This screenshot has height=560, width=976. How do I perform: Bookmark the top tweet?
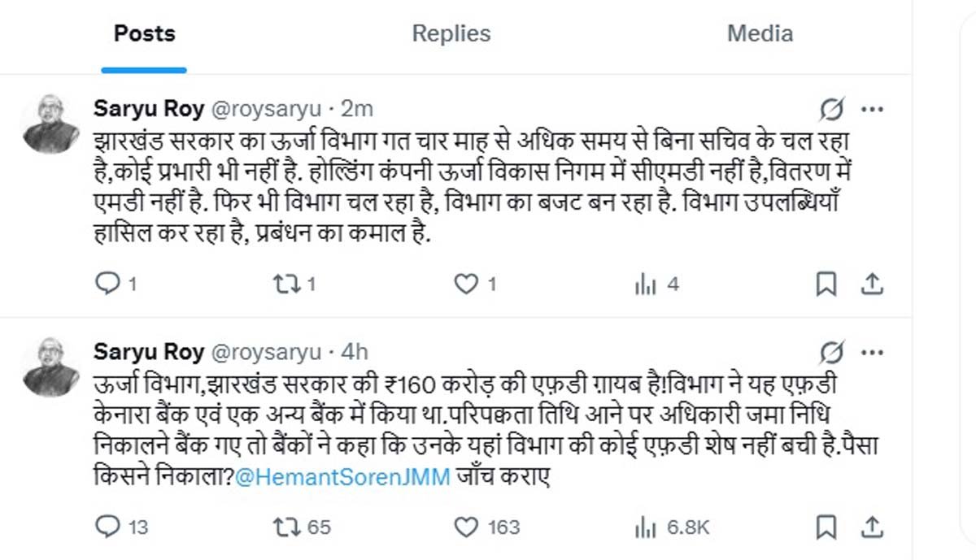click(x=828, y=283)
